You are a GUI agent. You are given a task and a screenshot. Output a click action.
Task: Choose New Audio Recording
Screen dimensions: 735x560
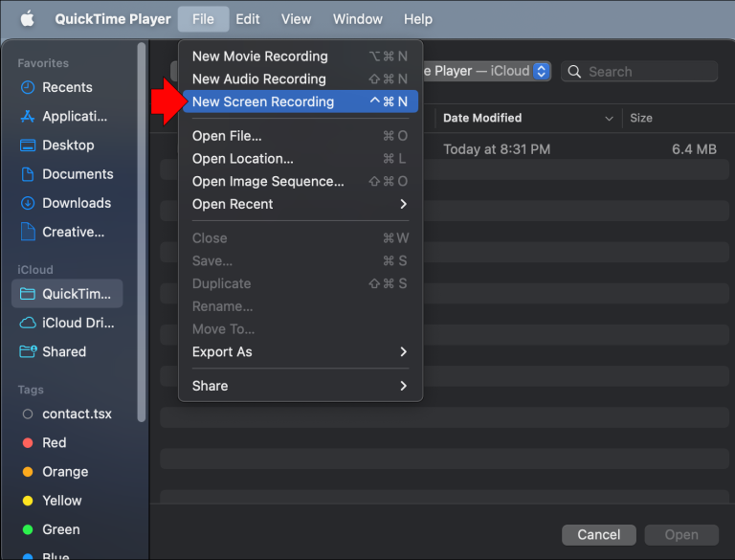(x=259, y=78)
